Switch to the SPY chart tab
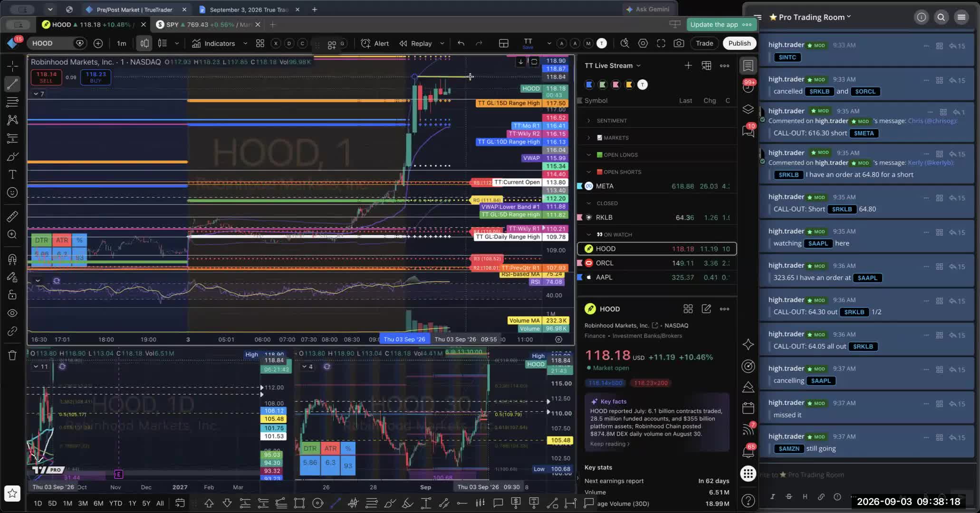Screen dimensions: 980x513 pos(209,25)
